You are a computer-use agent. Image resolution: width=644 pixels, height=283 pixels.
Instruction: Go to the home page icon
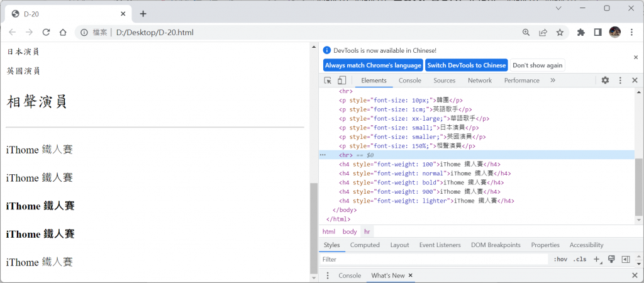(x=63, y=33)
